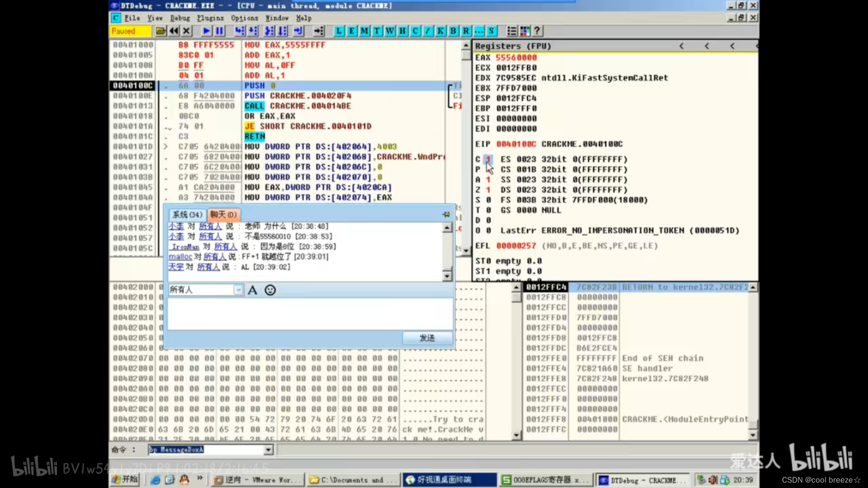Open help with question mark icon

(537, 31)
